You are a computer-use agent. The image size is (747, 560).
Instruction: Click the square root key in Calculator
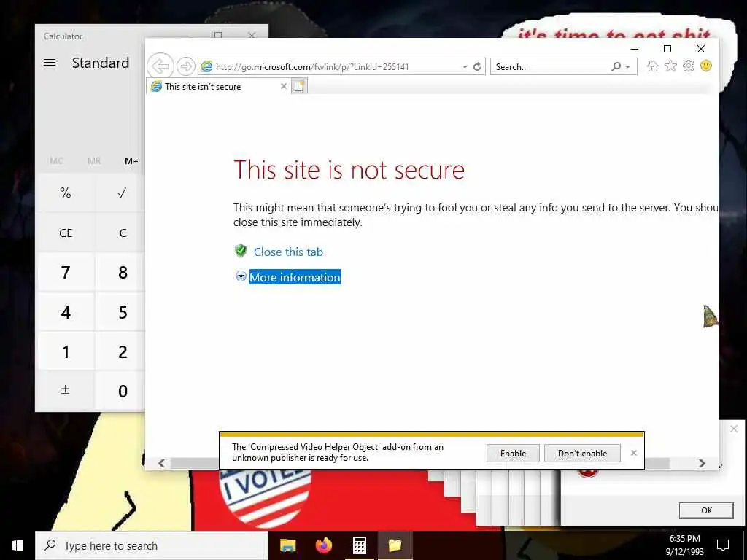click(122, 192)
